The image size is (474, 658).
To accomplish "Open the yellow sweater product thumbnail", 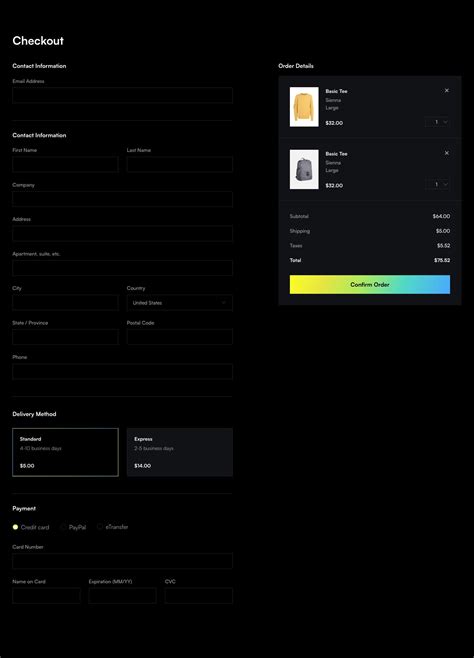I will 304,107.
